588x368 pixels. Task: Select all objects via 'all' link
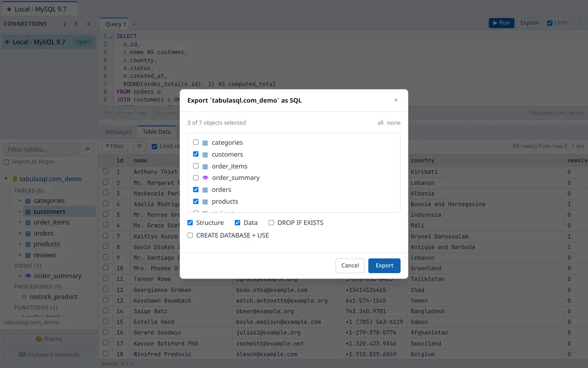tap(380, 123)
